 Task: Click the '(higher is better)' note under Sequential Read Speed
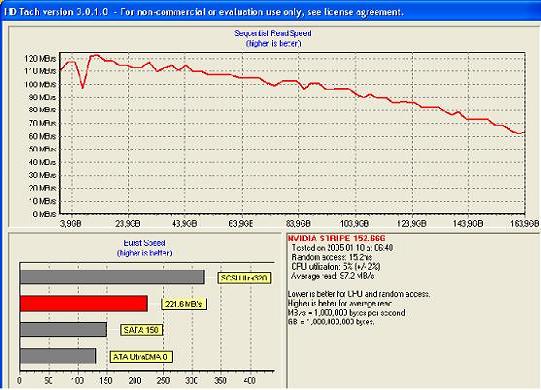point(274,43)
